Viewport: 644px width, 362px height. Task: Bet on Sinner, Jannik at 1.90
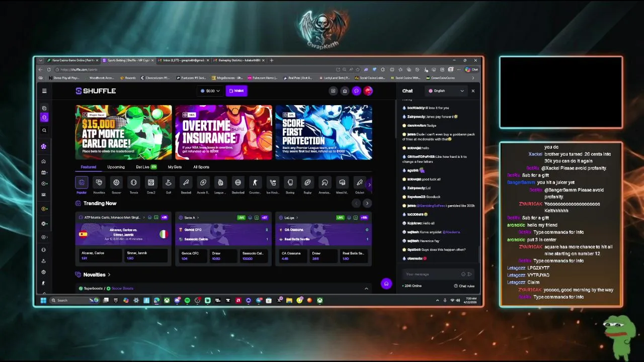[x=146, y=255]
